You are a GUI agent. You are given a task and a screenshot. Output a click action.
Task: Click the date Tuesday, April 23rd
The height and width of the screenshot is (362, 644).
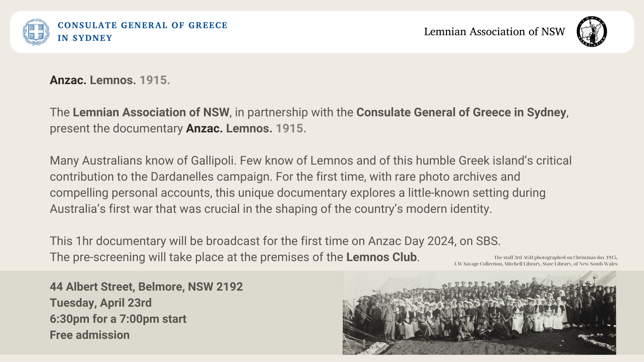pyautogui.click(x=101, y=303)
